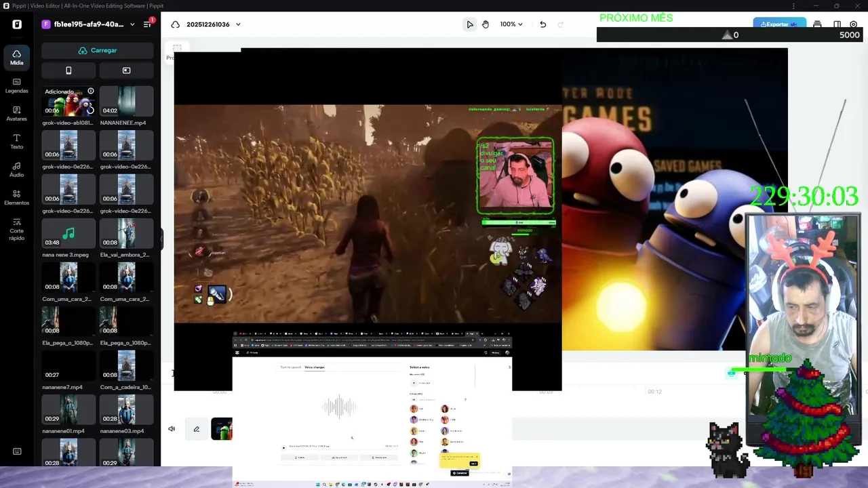Switch to Voice changer tab in browser
The image size is (868, 488).
tap(315, 367)
